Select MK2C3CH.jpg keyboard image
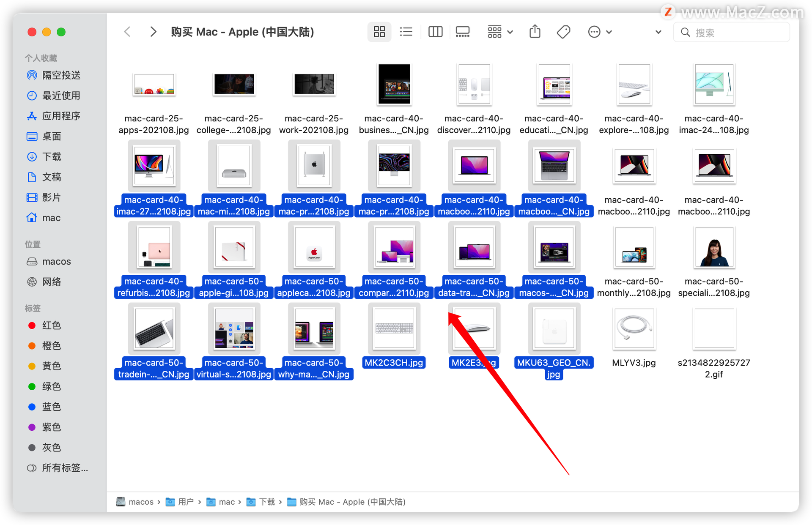Screen dimensions: 812x525 (394, 328)
